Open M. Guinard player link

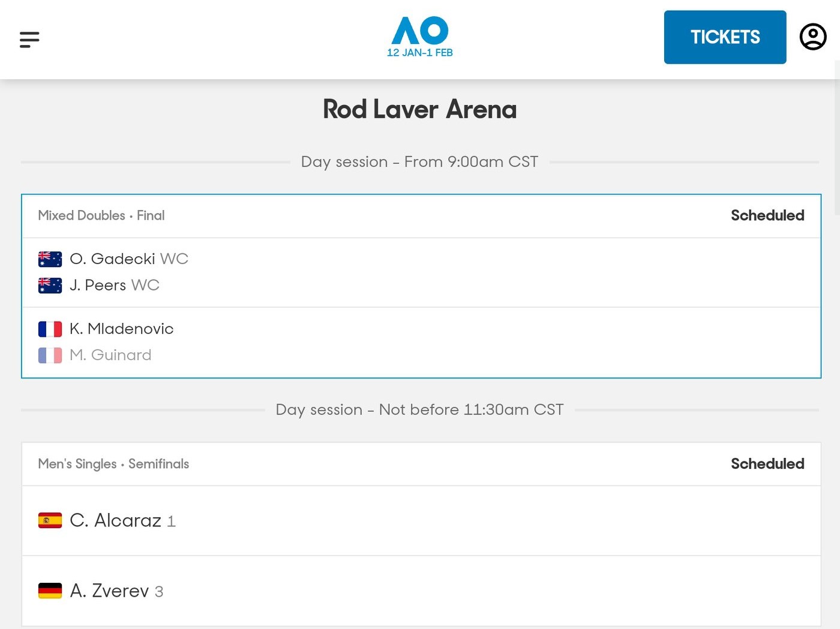pos(110,355)
